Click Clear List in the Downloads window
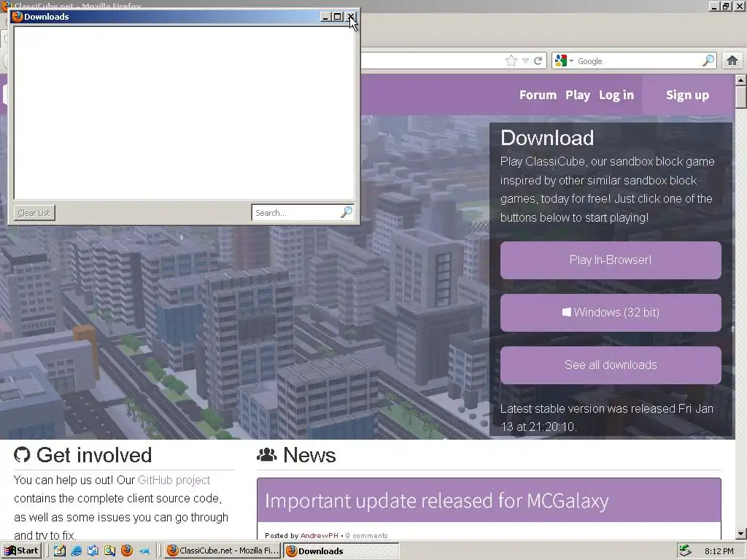 (x=34, y=213)
